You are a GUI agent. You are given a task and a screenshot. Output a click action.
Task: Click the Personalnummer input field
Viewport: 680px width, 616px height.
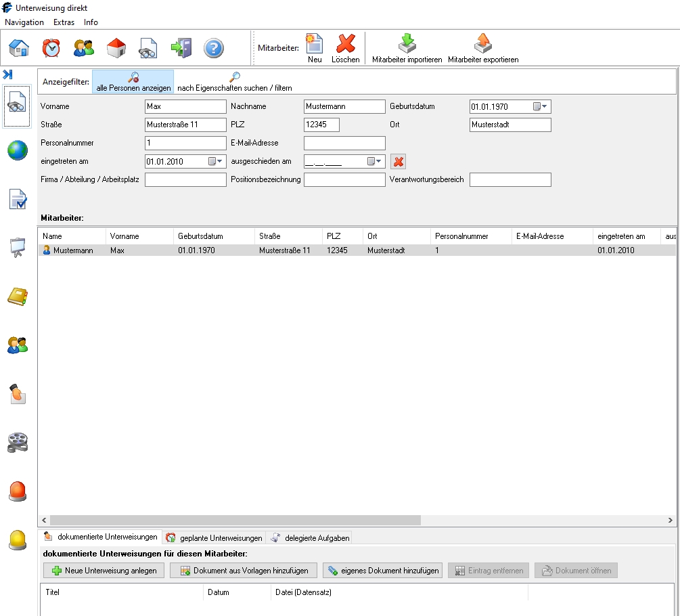click(185, 143)
